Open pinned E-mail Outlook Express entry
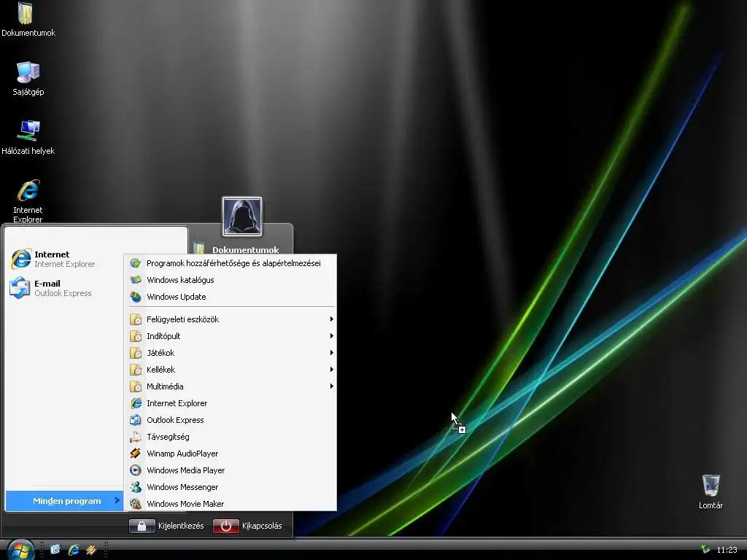 [64, 288]
